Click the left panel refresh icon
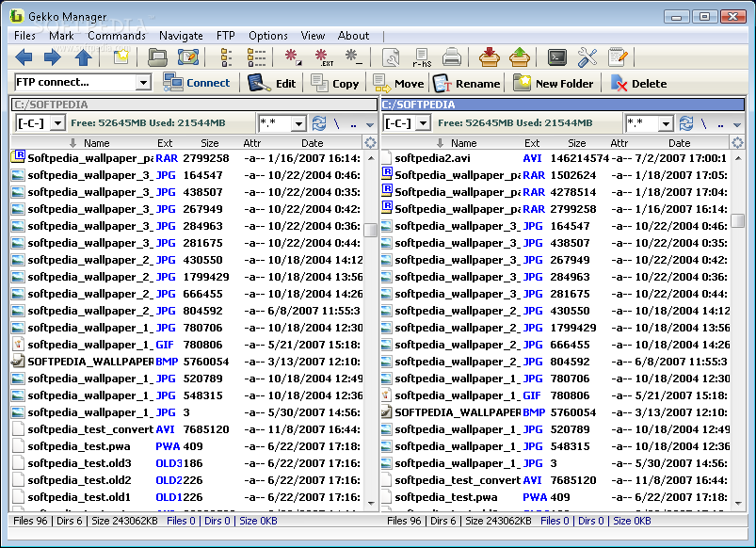Viewport: 756px width, 548px height. (319, 123)
